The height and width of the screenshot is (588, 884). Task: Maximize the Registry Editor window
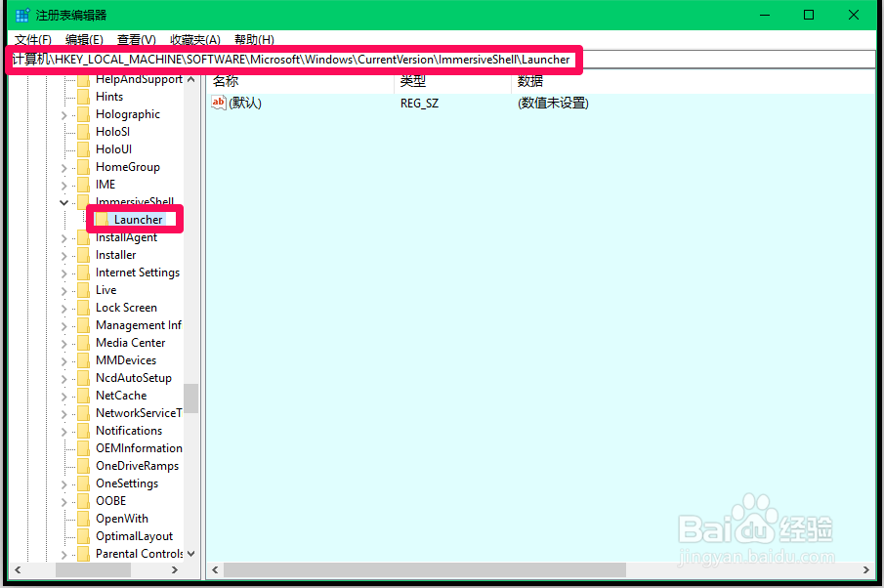[809, 16]
